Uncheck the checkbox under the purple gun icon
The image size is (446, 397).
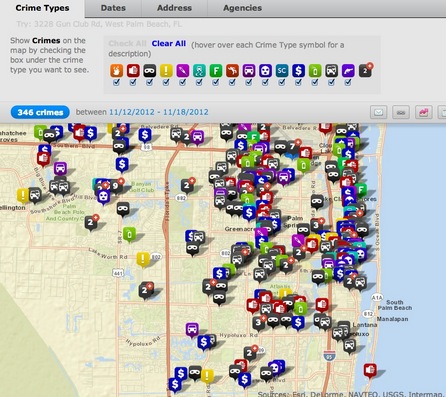[348, 83]
